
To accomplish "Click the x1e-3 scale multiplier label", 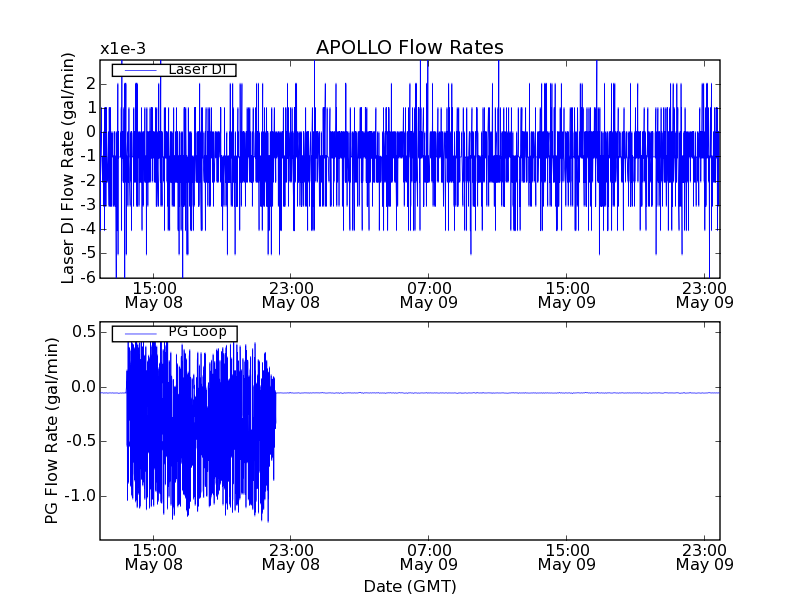I will tap(123, 49).
